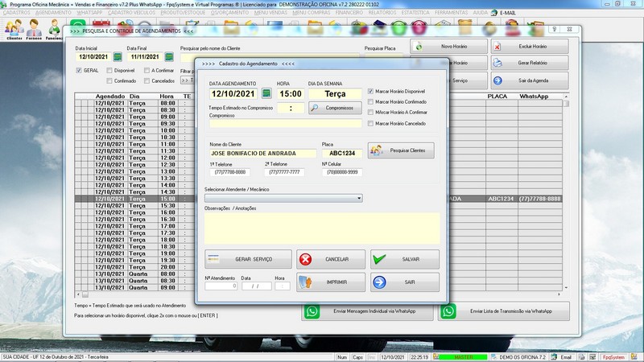This screenshot has height=362, width=644.
Task: Open the FINANCEIRO menu
Action: (x=349, y=13)
